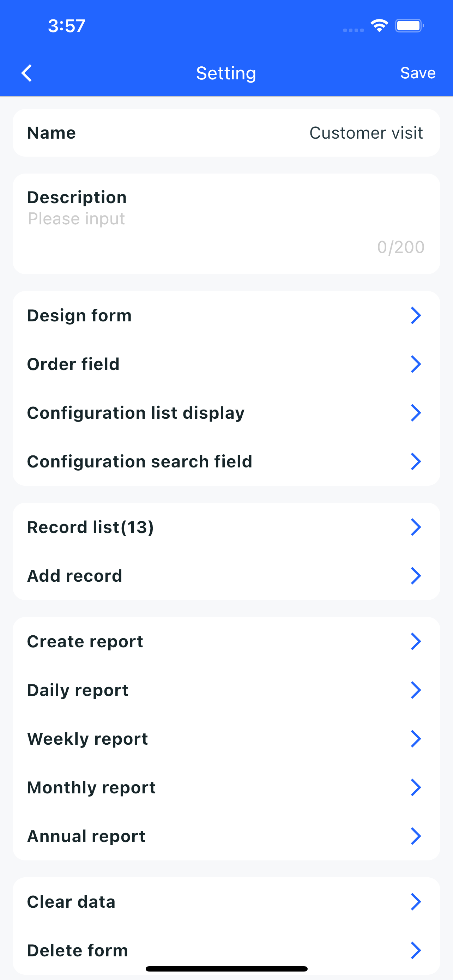The height and width of the screenshot is (980, 453).
Task: Open Design form chevron arrow
Action: (416, 315)
